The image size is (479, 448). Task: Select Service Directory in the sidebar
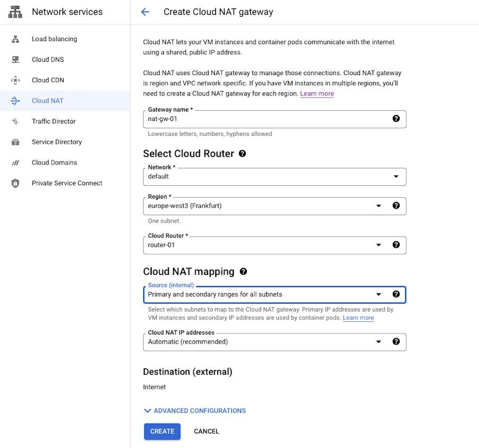[x=65, y=142]
